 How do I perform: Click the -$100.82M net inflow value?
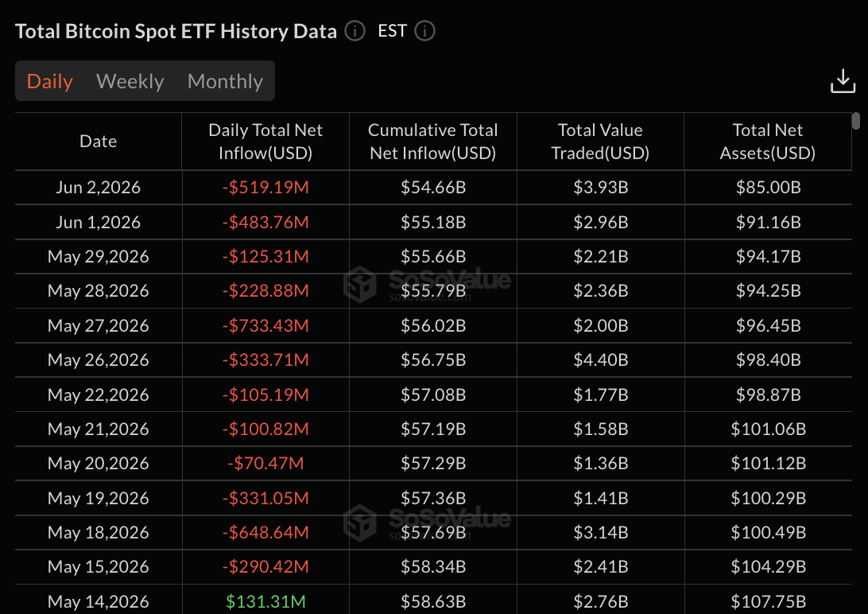265,429
